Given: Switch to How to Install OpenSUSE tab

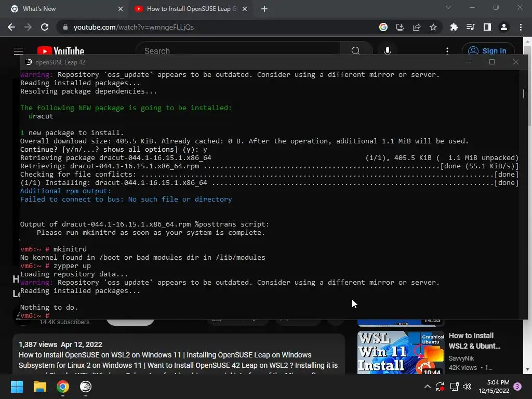Looking at the screenshot, I should point(191,9).
